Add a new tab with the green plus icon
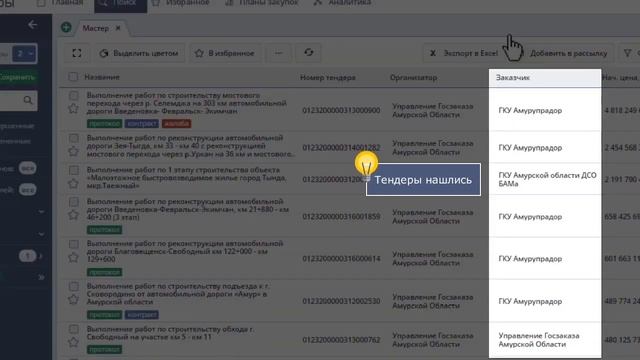Screen dimensions: 640x360 pyautogui.click(x=66, y=27)
